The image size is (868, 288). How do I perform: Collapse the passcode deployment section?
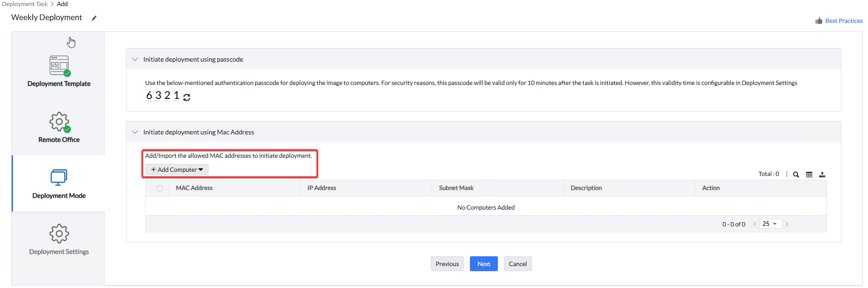coord(135,59)
